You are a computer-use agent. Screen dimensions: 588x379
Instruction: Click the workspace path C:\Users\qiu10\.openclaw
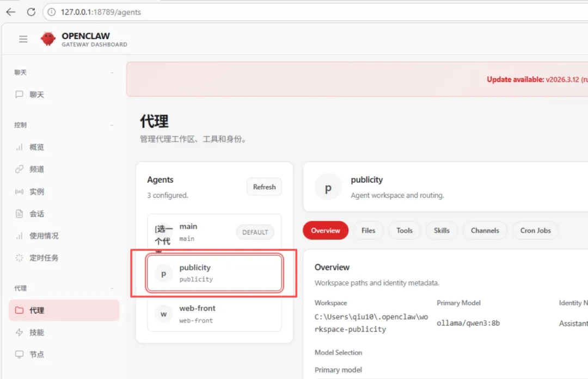click(x=371, y=323)
